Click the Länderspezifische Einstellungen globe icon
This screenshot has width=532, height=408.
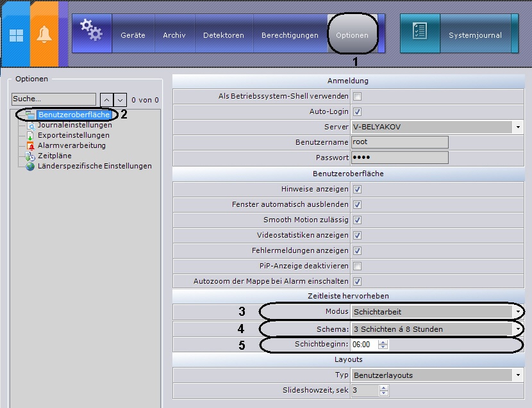coord(30,167)
